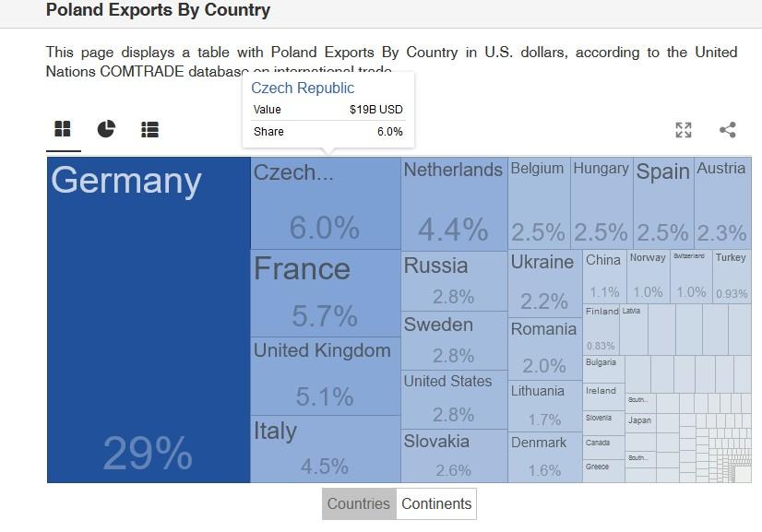Click the United Kingdom 5.1% tile
This screenshot has height=532, width=762.
[326, 376]
